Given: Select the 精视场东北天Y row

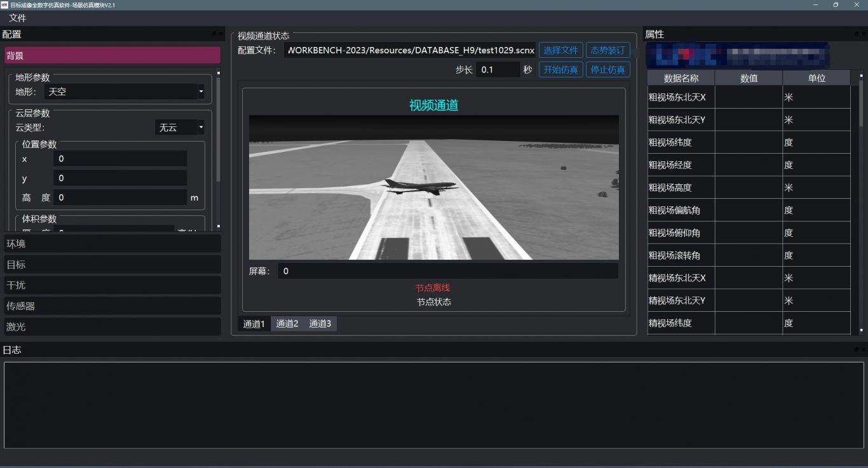Looking at the screenshot, I should tap(749, 300).
